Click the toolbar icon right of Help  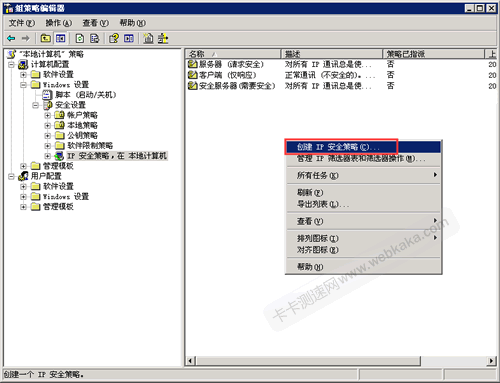(129, 39)
